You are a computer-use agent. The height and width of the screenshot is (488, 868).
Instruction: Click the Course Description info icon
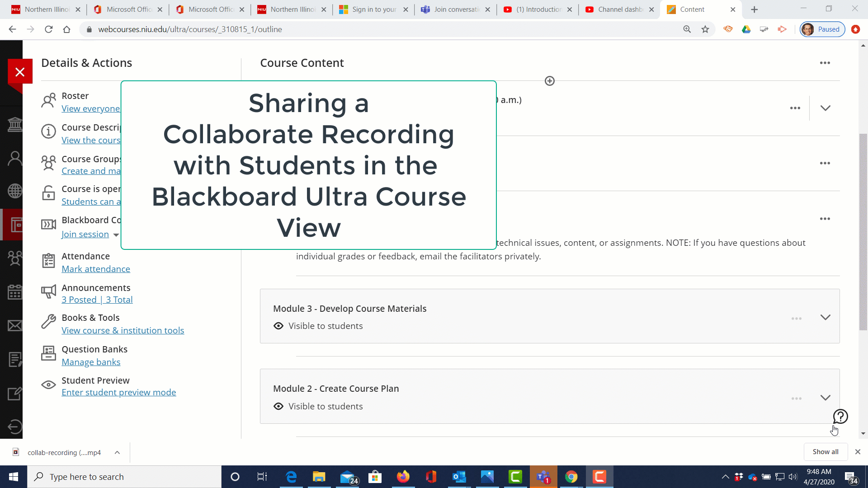[x=48, y=131]
